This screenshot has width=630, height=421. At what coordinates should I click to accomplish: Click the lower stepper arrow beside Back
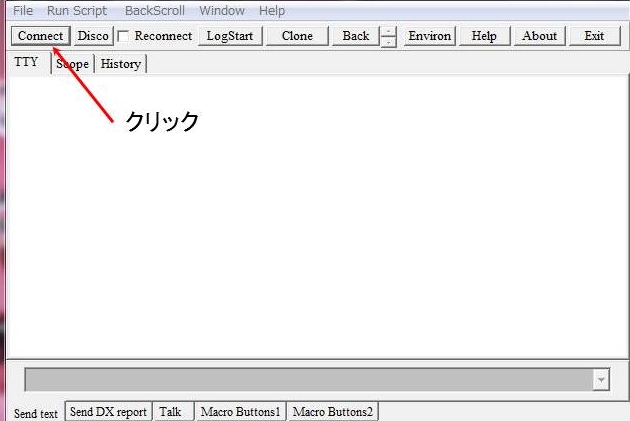(389, 42)
